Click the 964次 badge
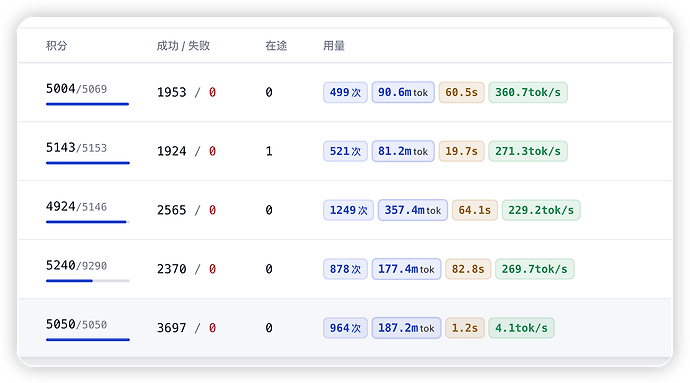The width and height of the screenshot is (690, 383). [345, 328]
